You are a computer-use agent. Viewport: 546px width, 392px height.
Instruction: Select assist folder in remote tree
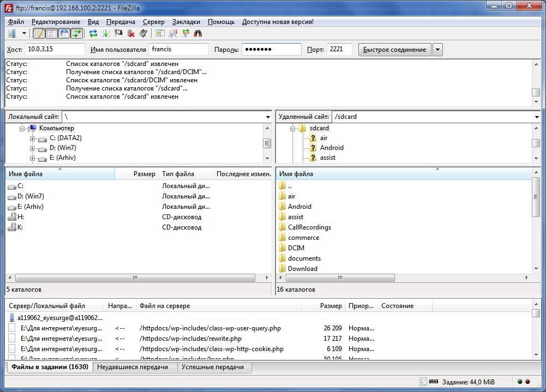[328, 158]
